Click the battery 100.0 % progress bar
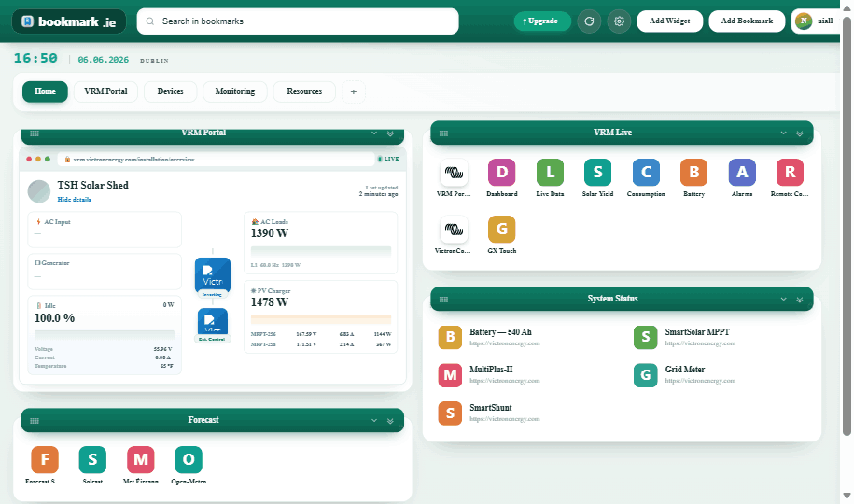The width and height of the screenshot is (854, 504). click(105, 334)
